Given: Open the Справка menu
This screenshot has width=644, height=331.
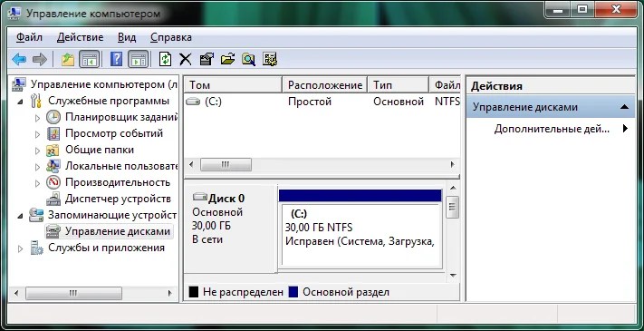Looking at the screenshot, I should [171, 37].
